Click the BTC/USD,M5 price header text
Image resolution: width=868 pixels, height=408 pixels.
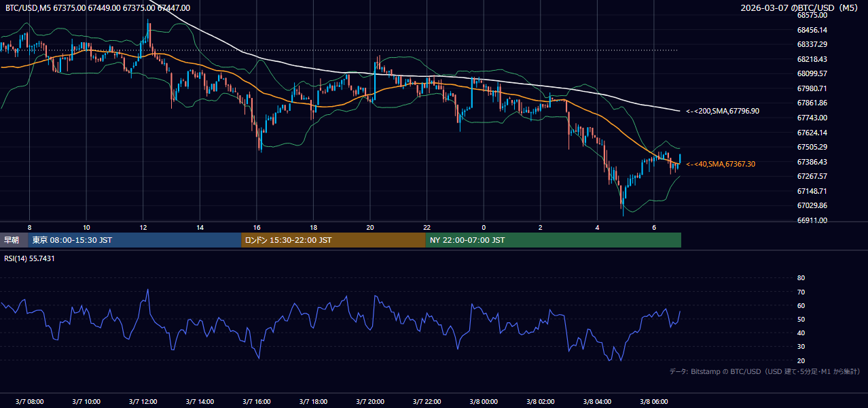tap(98, 8)
